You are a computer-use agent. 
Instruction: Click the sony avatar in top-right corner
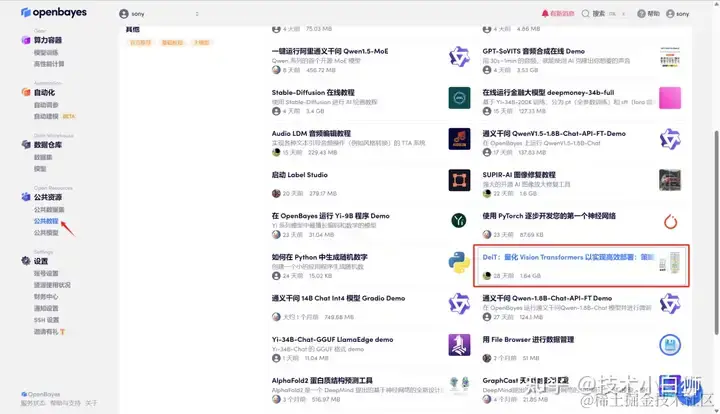(x=670, y=14)
